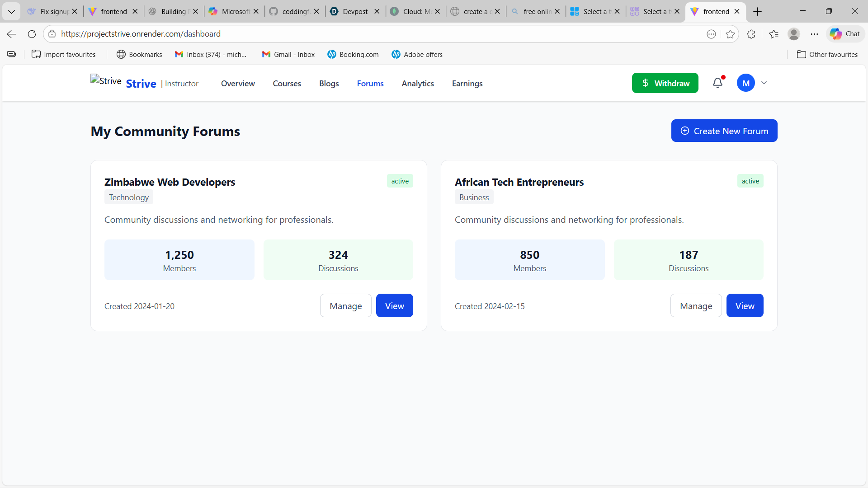Switch to the Devpost browser tab
The image size is (868, 488).
pos(355,11)
